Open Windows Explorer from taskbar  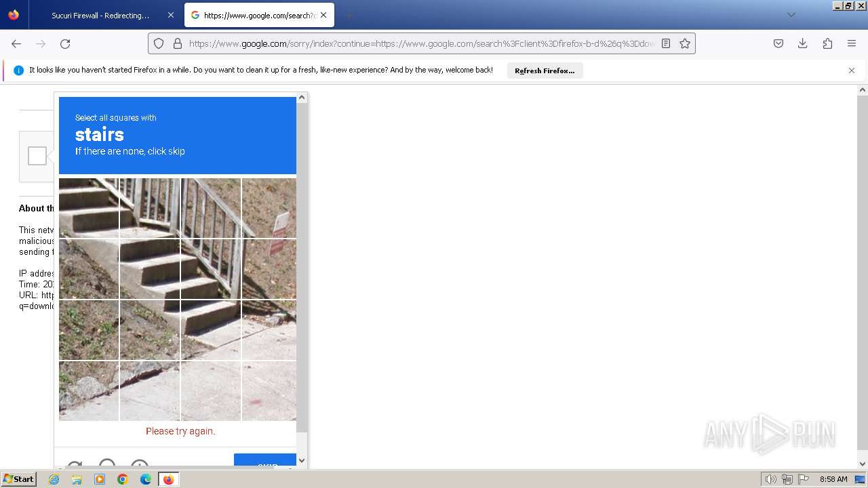[77, 479]
